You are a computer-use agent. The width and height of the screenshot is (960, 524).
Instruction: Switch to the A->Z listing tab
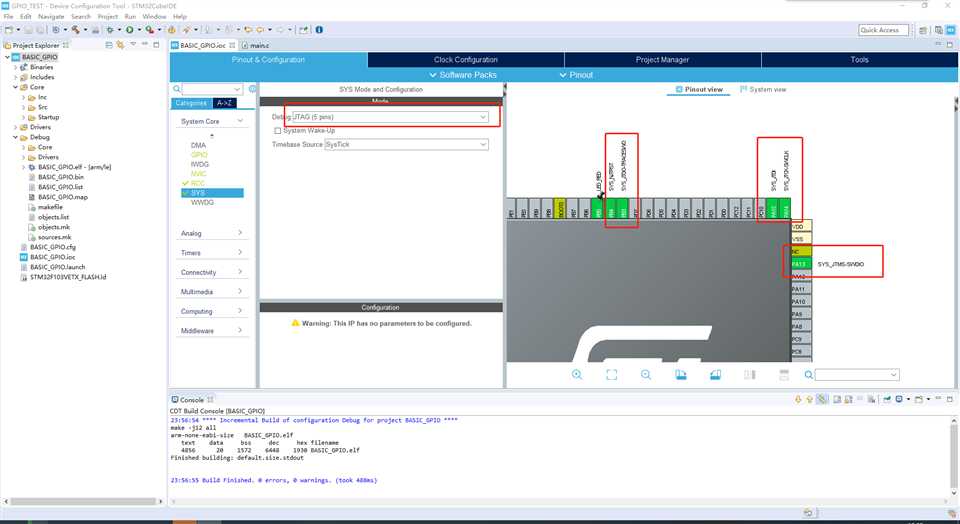click(x=224, y=103)
